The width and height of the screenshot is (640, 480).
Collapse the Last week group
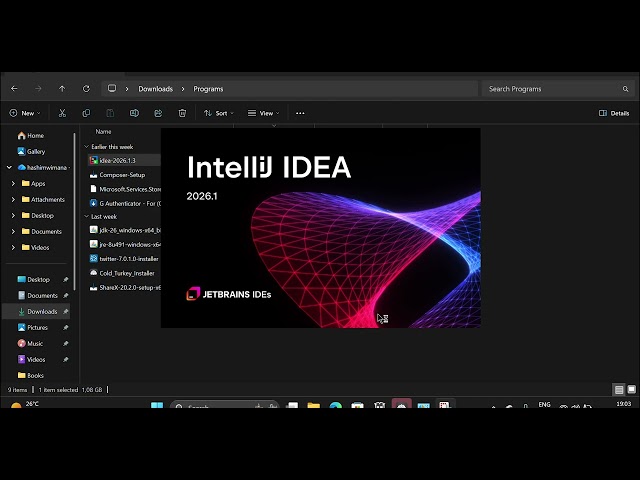tap(86, 216)
